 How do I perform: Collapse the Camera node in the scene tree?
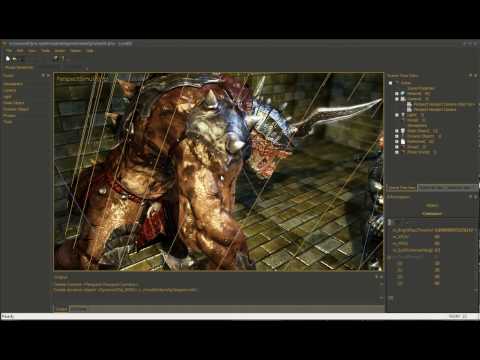tap(397, 99)
